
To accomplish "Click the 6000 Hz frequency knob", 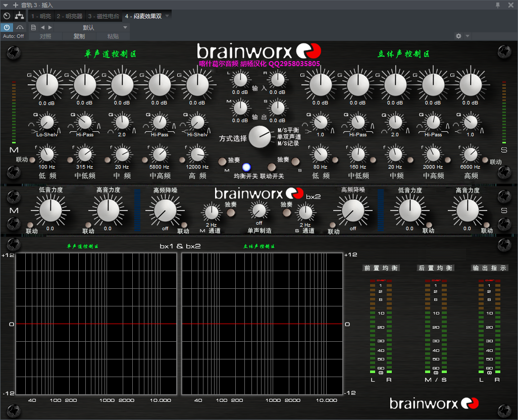I will point(471,154).
